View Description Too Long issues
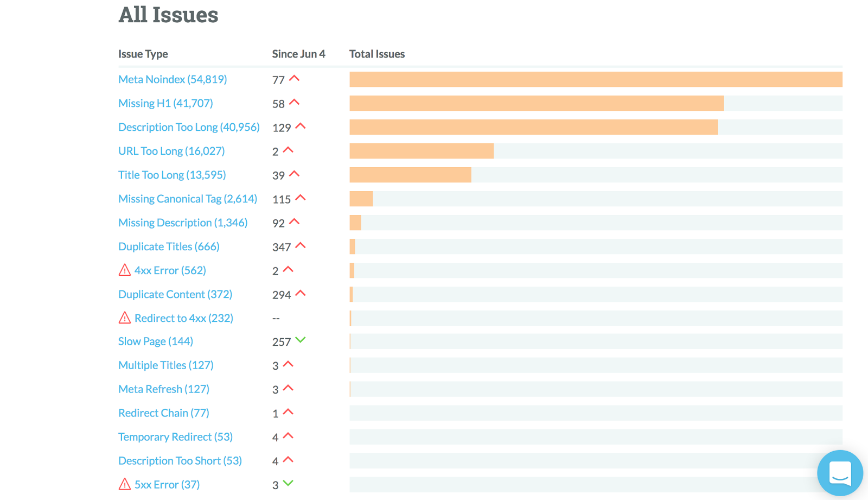The height and width of the screenshot is (500, 868). tap(189, 127)
